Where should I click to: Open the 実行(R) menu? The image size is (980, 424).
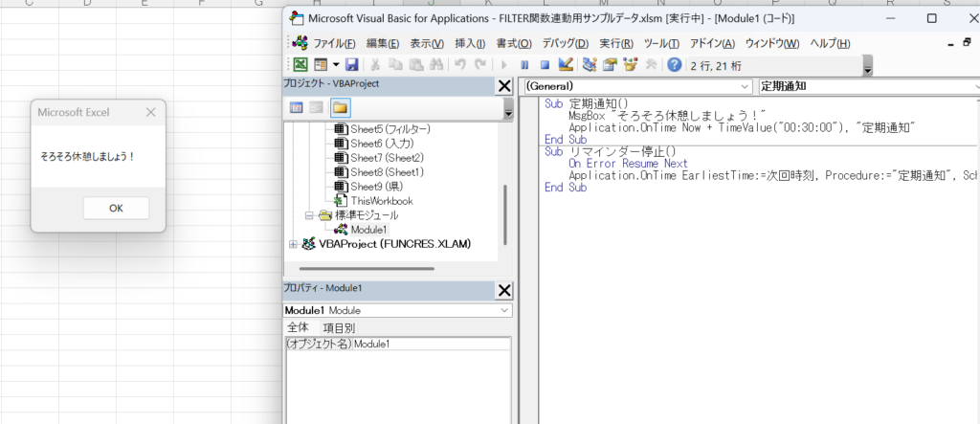tap(616, 44)
